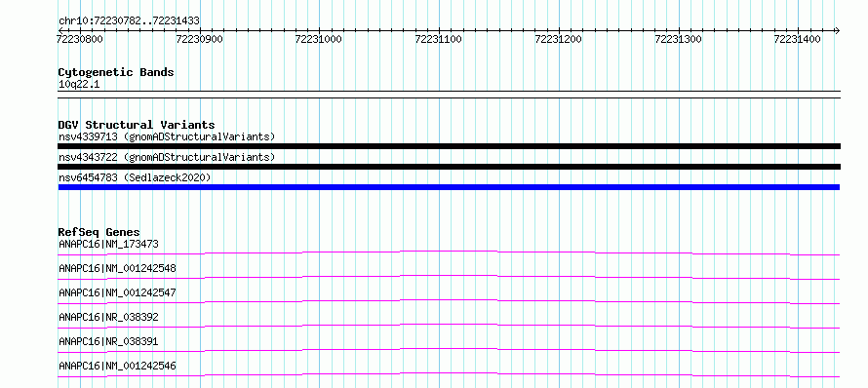Select ruler position 72230800
The height and width of the screenshot is (388, 868).
[x=80, y=39]
